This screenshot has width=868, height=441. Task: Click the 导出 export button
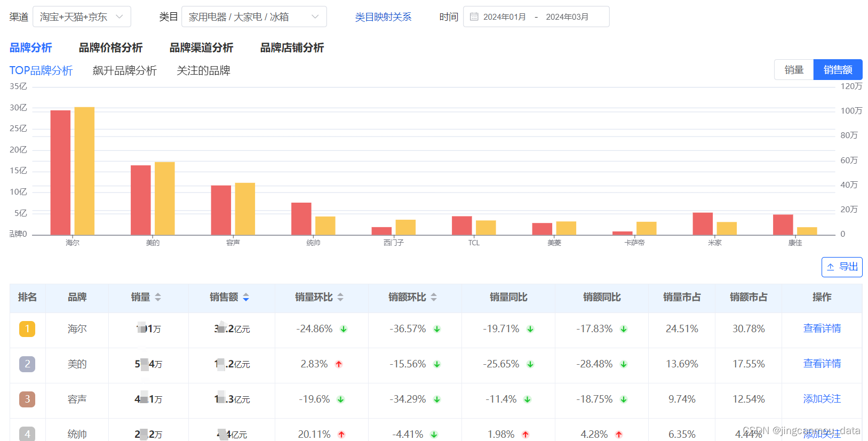tap(842, 267)
